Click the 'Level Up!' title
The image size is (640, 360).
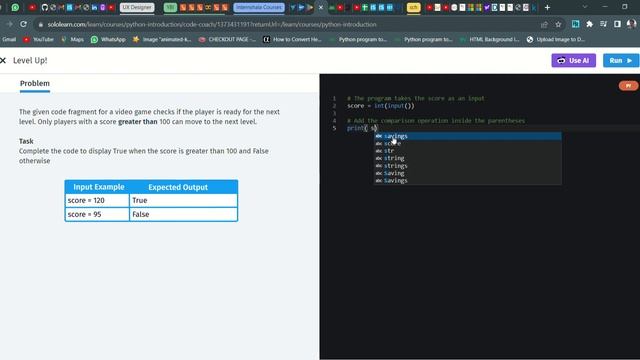30,60
